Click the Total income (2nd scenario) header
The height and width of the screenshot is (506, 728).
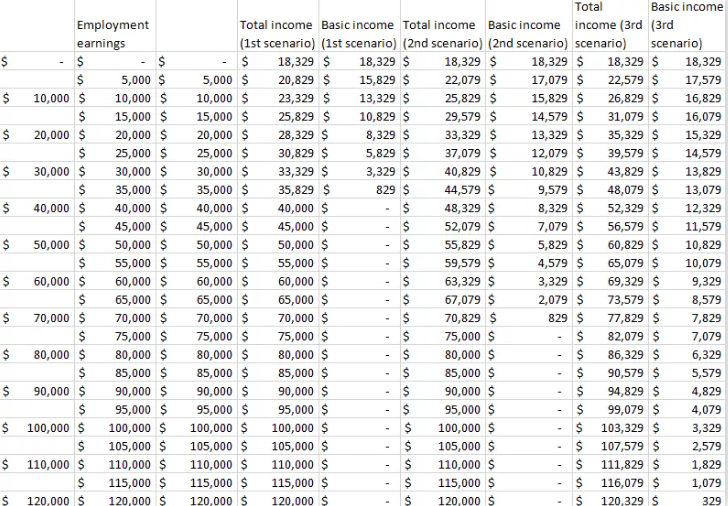(x=440, y=34)
